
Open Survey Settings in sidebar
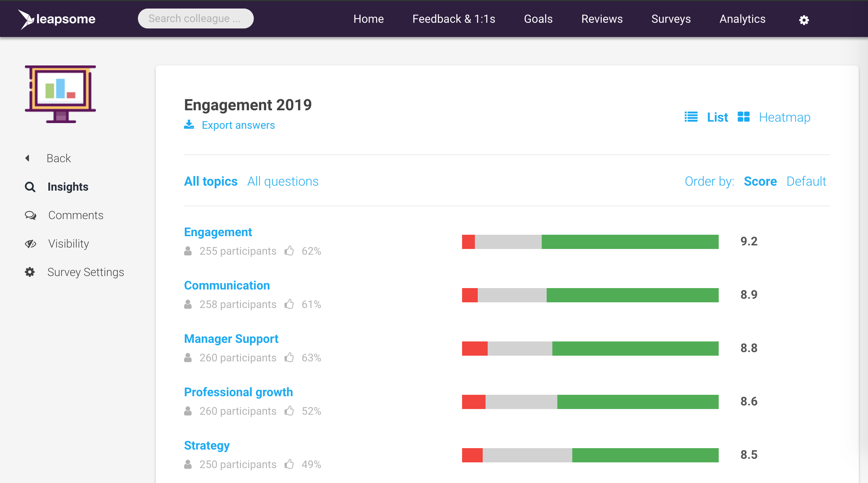(86, 272)
